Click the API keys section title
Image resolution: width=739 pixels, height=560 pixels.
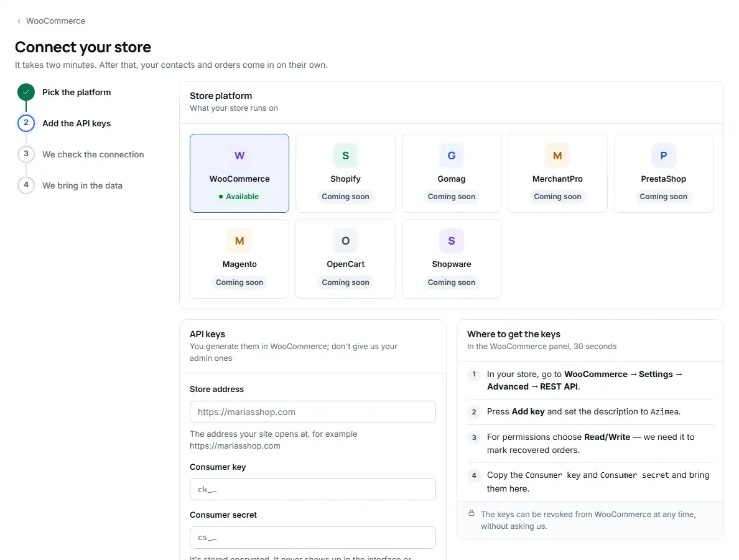coord(207,334)
